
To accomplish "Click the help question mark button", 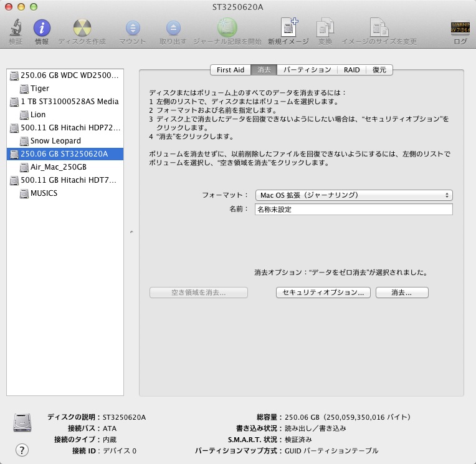I will [x=21, y=450].
